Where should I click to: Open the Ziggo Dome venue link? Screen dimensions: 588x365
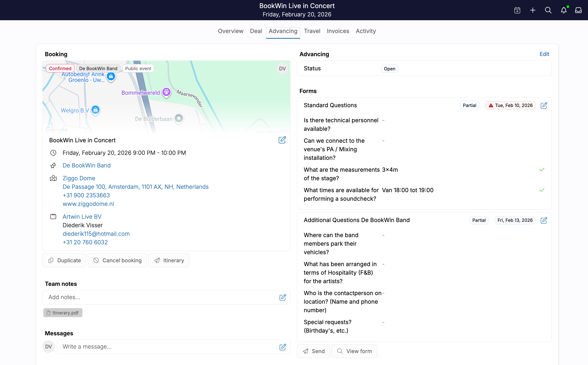pyautogui.click(x=79, y=178)
